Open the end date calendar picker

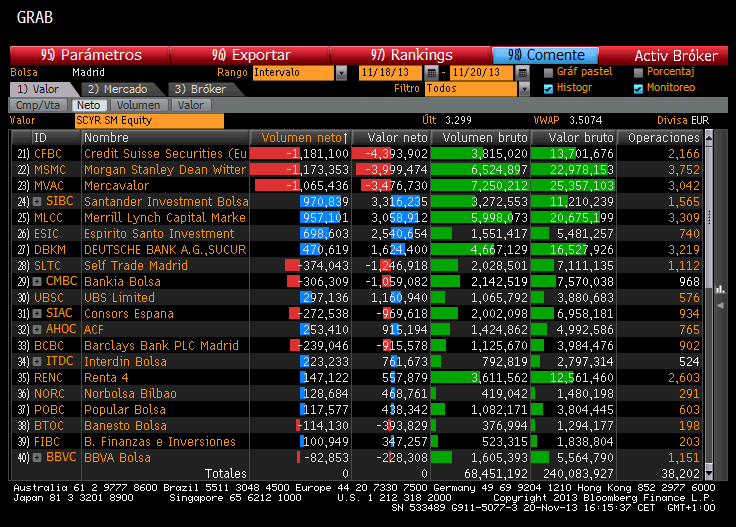522,73
